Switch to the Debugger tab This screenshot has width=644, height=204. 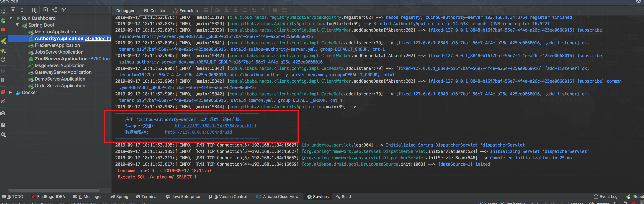(x=125, y=10)
